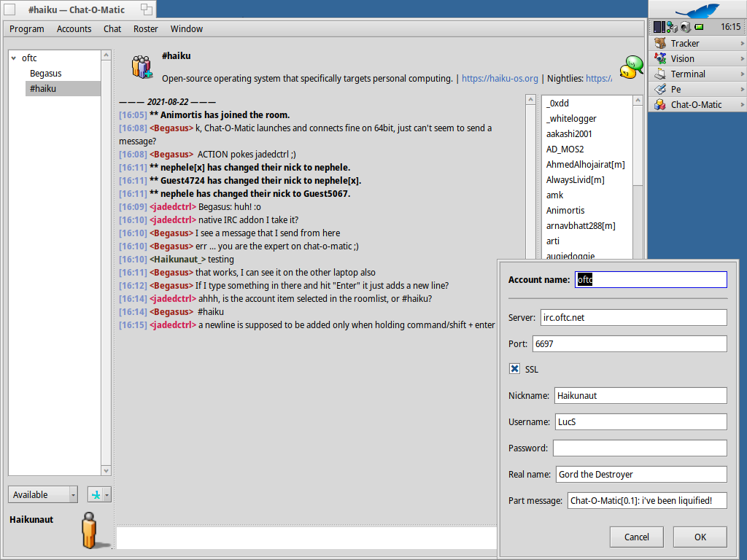Collapse the oftc account tree node
Viewport: 747px width, 560px height.
[x=14, y=58]
